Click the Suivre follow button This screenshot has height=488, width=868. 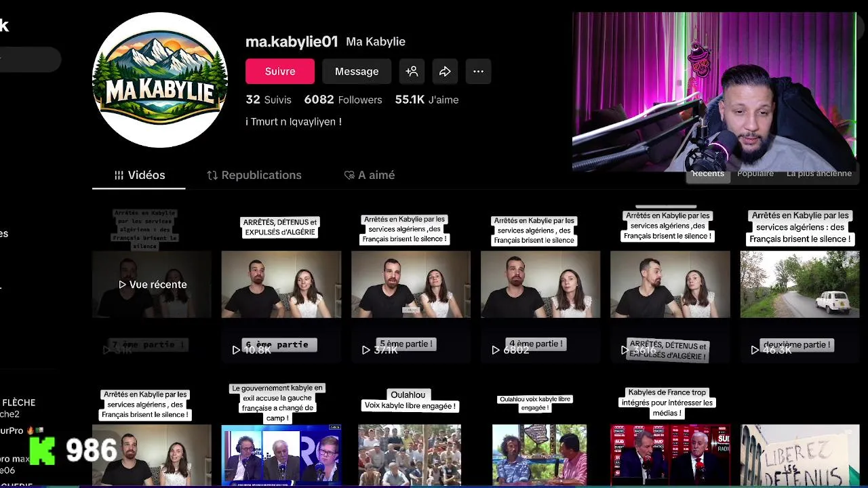tap(280, 71)
